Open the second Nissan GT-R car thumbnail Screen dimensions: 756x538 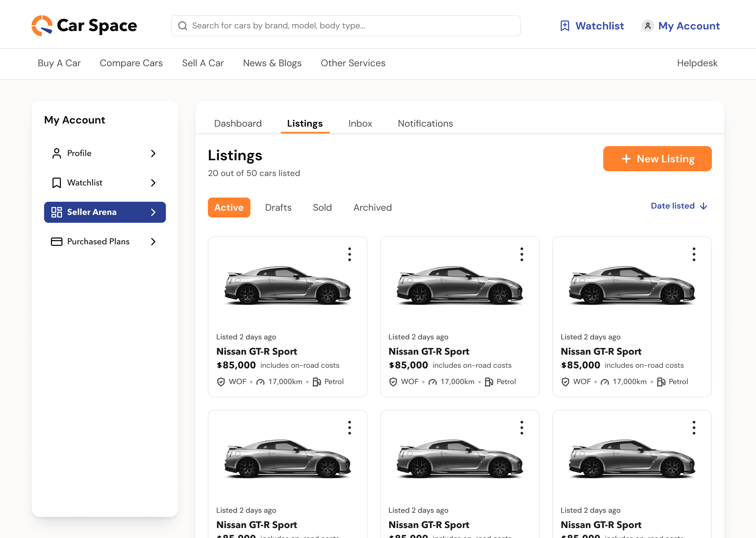point(459,285)
